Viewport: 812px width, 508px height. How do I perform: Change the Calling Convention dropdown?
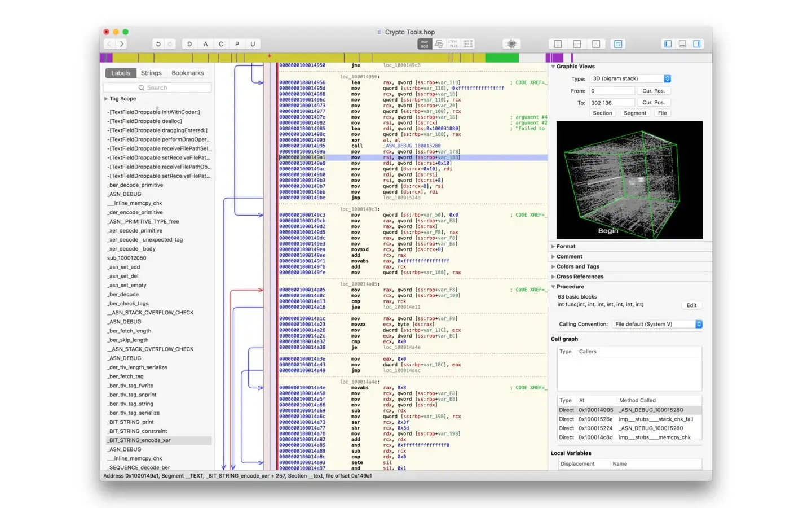point(657,324)
